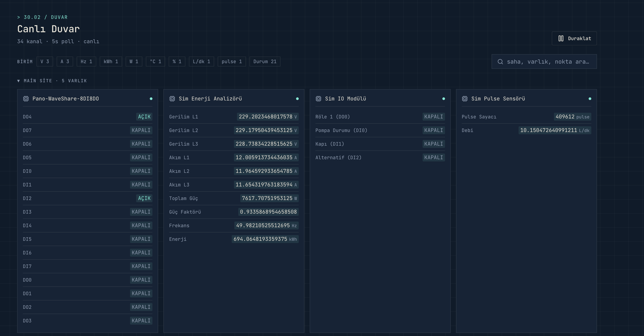644x336 pixels.
Task: Filter by the V 3 unit chip
Action: click(45, 62)
